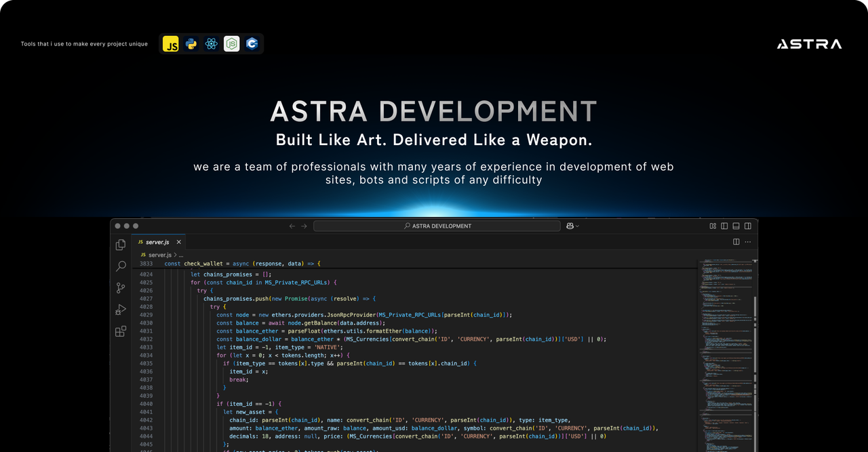Click the Customize Layout icon
868x452 pixels.
713,226
